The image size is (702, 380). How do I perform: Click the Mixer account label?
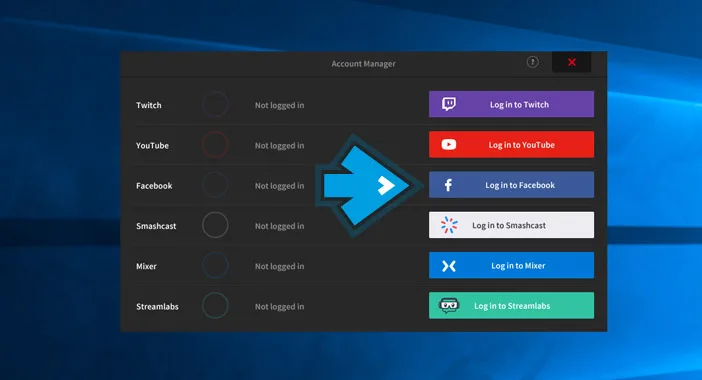(x=146, y=266)
